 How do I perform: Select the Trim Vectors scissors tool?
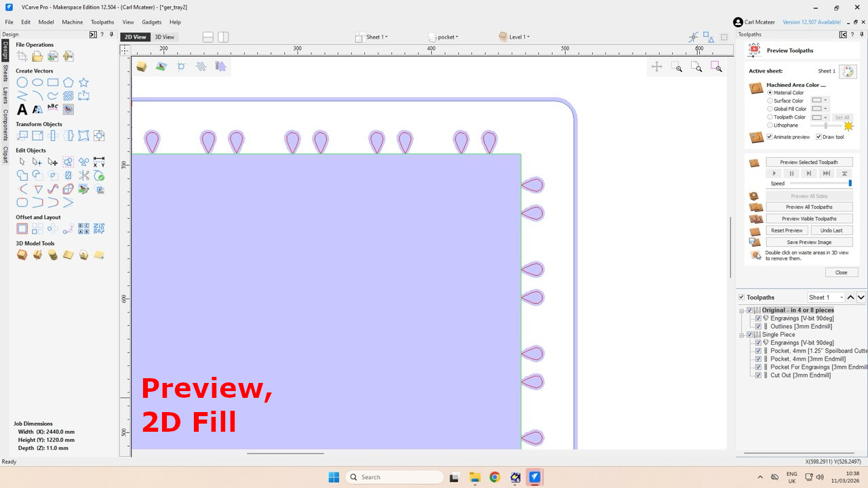pos(84,175)
